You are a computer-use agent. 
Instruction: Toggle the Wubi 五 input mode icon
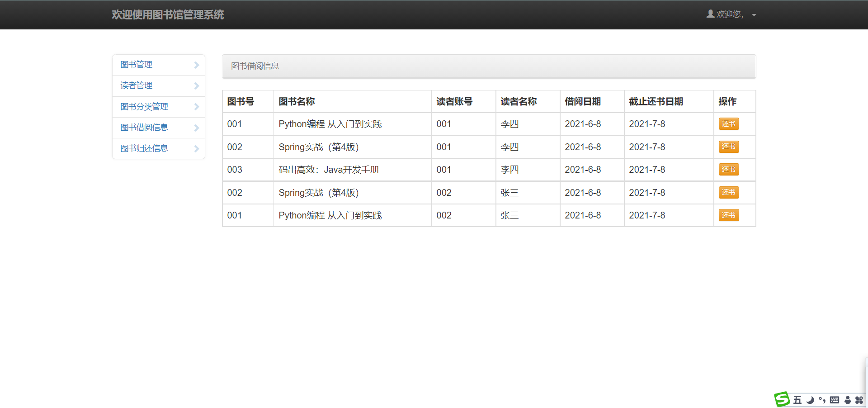tap(797, 400)
